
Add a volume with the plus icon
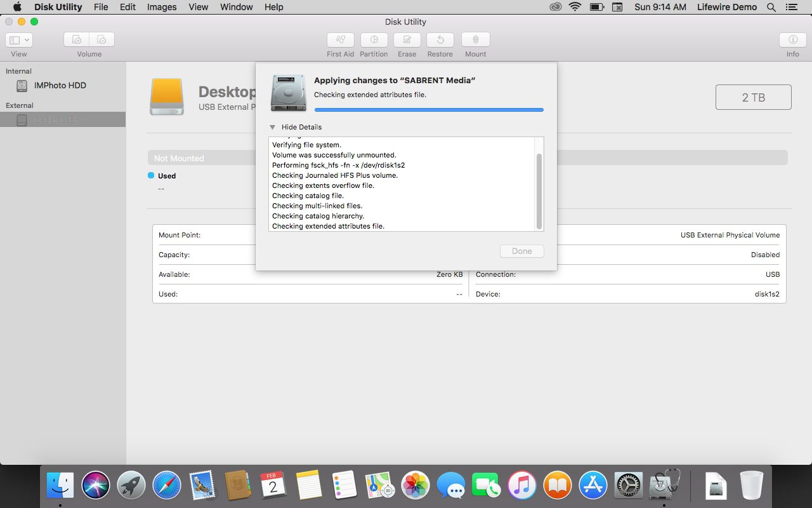[x=77, y=39]
